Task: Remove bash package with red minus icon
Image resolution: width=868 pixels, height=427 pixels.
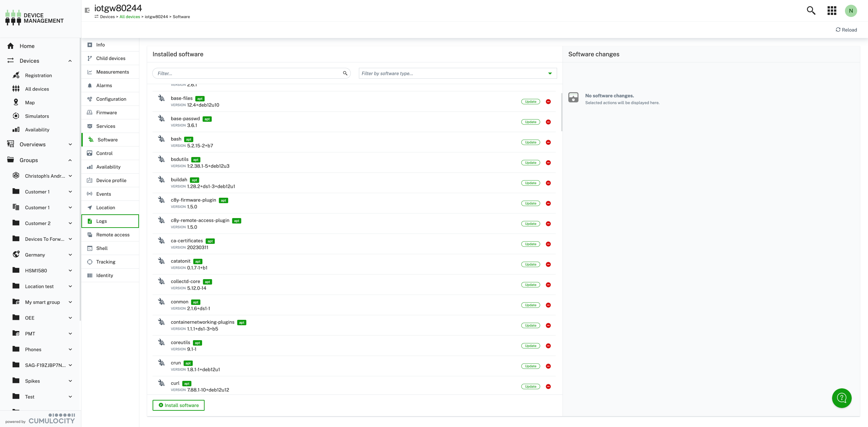Action: [548, 142]
